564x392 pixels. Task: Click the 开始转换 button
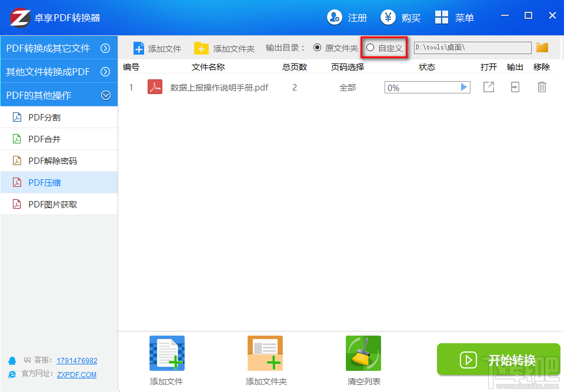(499, 359)
